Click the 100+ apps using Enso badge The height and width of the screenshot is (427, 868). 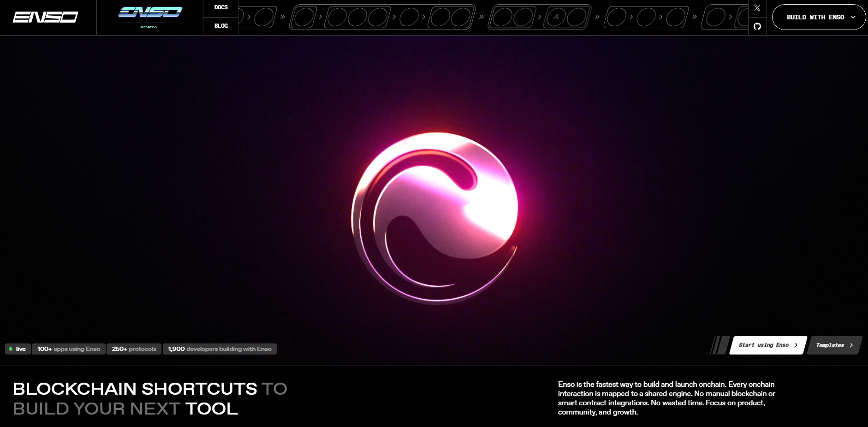pos(69,349)
